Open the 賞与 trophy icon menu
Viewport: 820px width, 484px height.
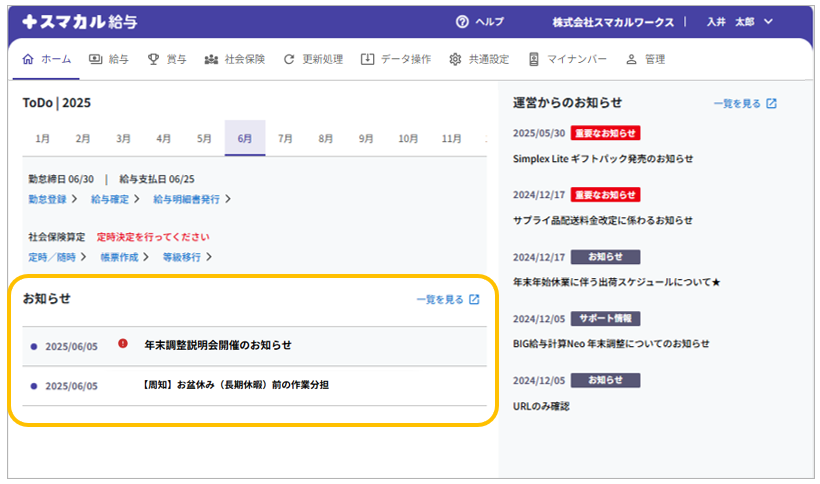coord(153,59)
